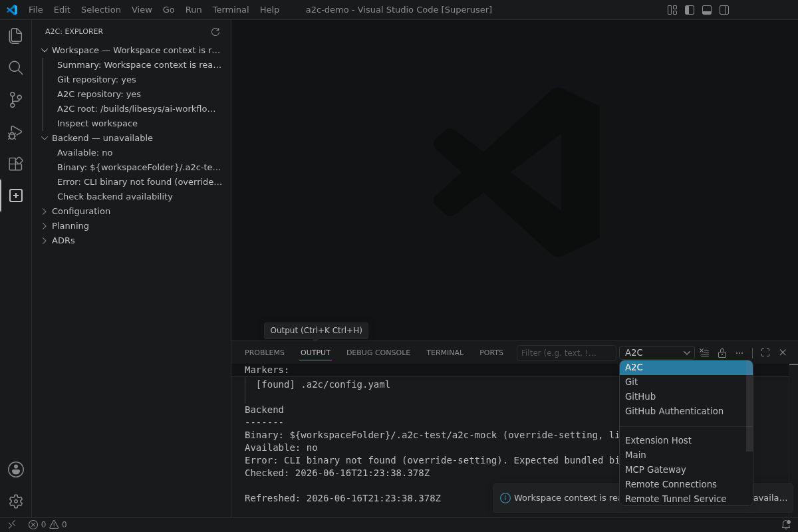This screenshot has height=532, width=798.
Task: Open the Source Control view icon
Action: (15, 100)
